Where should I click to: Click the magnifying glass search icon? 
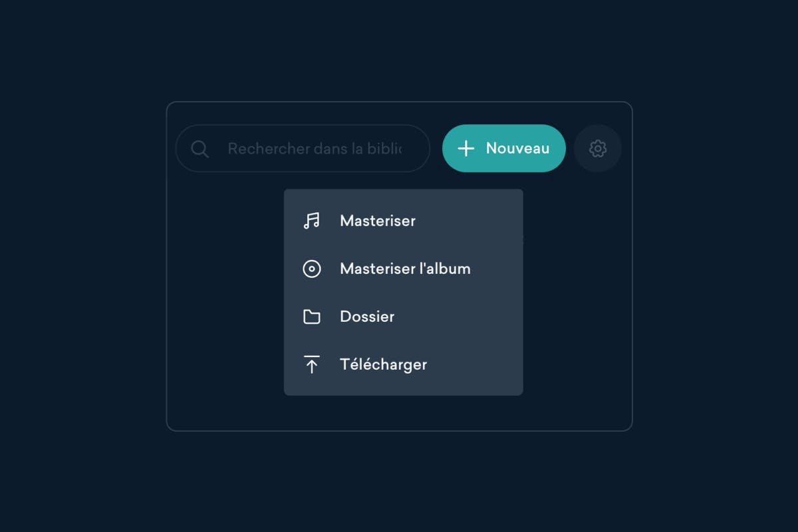coord(199,148)
